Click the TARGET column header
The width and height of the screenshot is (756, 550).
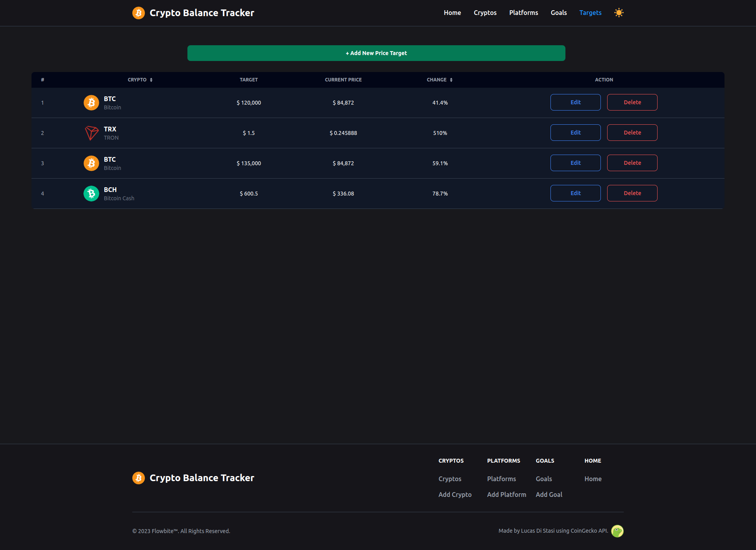[249, 80]
